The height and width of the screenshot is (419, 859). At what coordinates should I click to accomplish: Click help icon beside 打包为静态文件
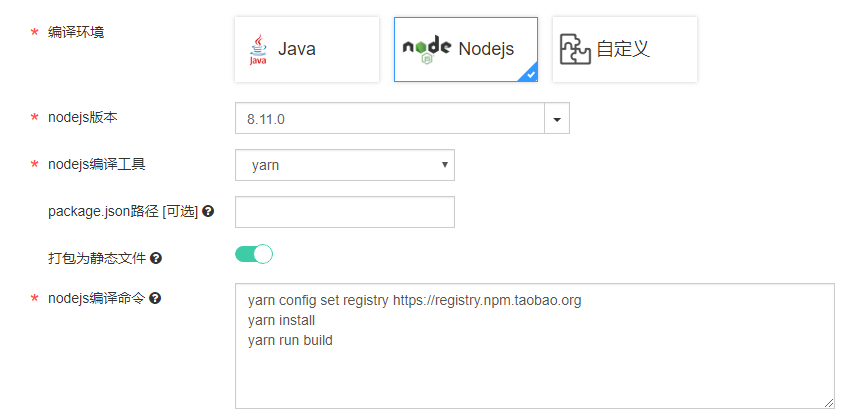(x=156, y=258)
